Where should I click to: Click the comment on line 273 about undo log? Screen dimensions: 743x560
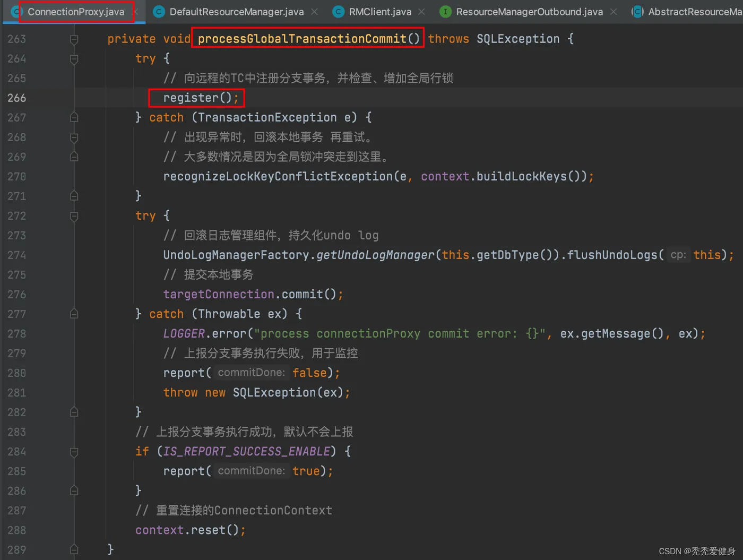[271, 235]
